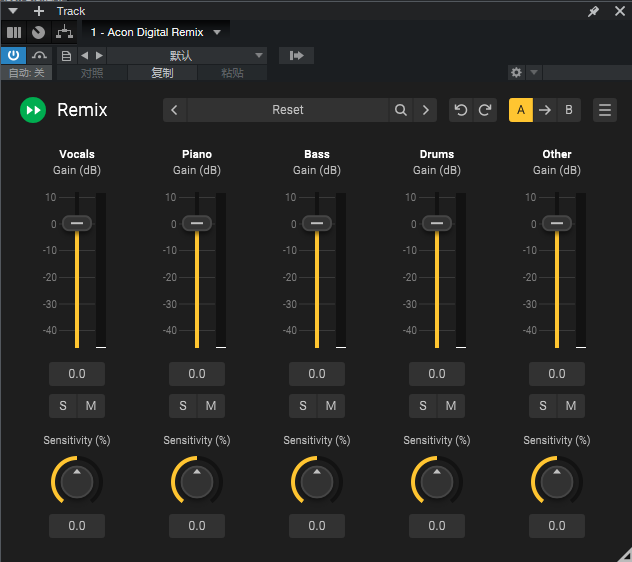Click the Bass gain value field
This screenshot has width=632, height=562.
317,374
